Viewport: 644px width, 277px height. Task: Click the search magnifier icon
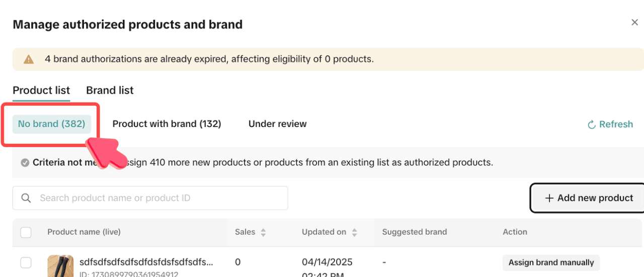pos(26,198)
